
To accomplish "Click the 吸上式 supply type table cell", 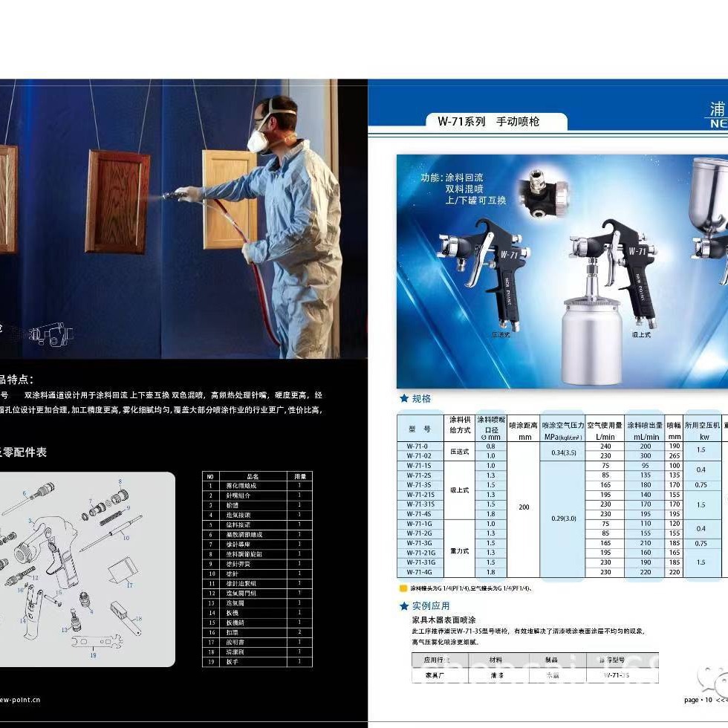I will pos(459,490).
